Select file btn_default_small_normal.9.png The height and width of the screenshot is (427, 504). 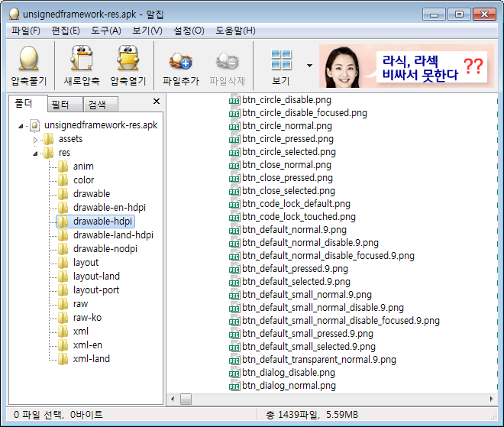(307, 295)
